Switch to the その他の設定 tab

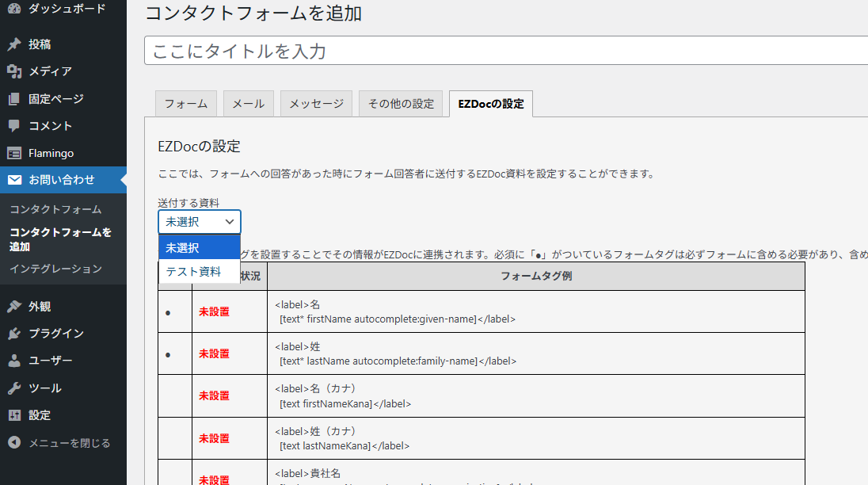pyautogui.click(x=401, y=103)
